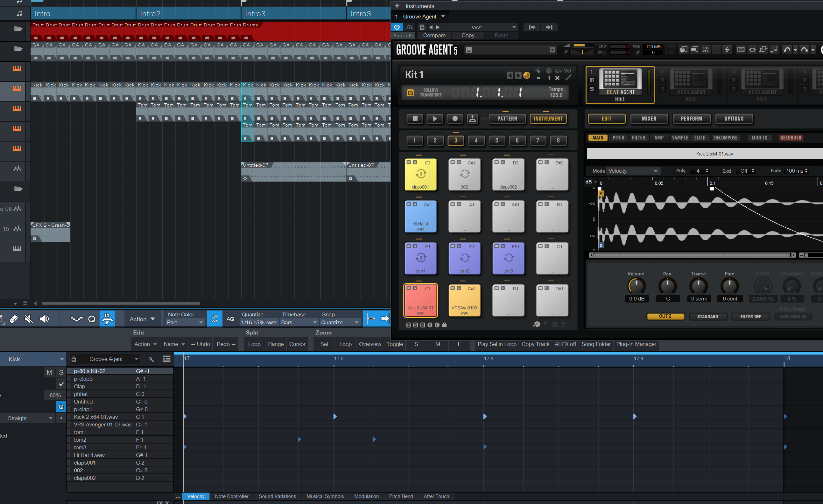Screen dimensions: 823x504
Task: Open the Groove Agent instrument selector dropdown
Action: tap(420, 16)
